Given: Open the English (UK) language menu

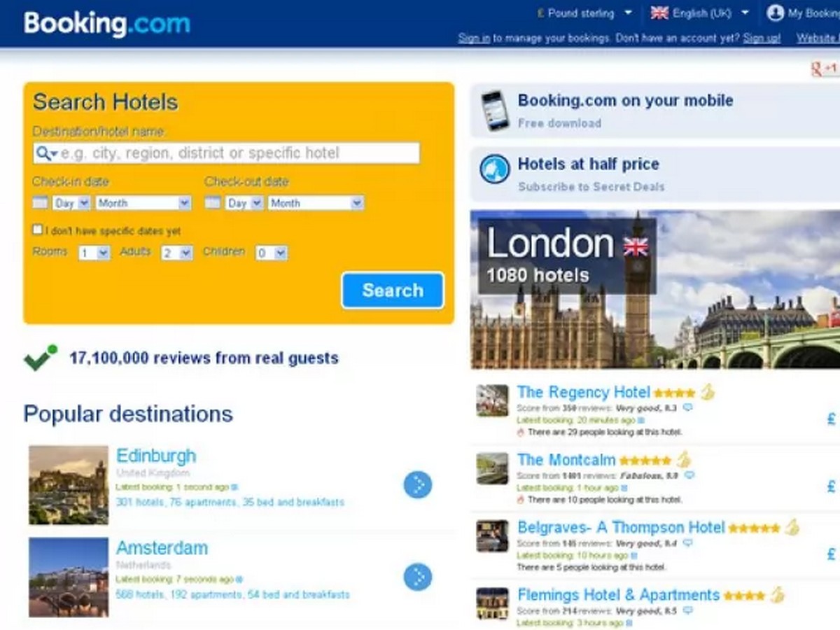Looking at the screenshot, I should coord(700,13).
